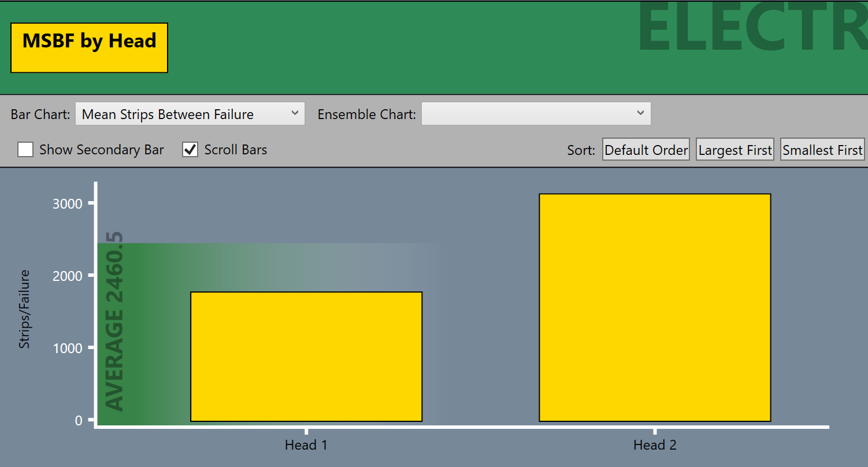
Task: Sort bars using Default Order
Action: tap(646, 150)
